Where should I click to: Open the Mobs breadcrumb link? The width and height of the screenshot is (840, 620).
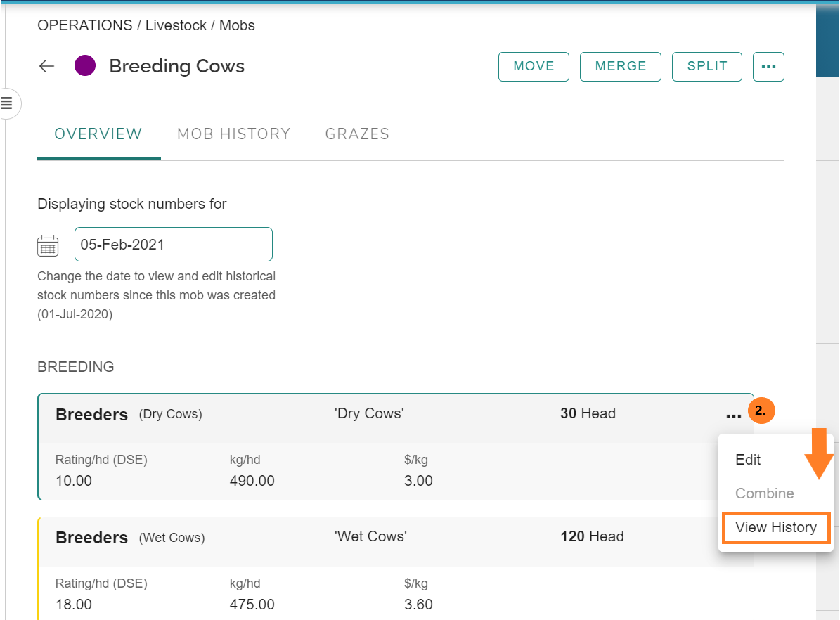pos(237,25)
